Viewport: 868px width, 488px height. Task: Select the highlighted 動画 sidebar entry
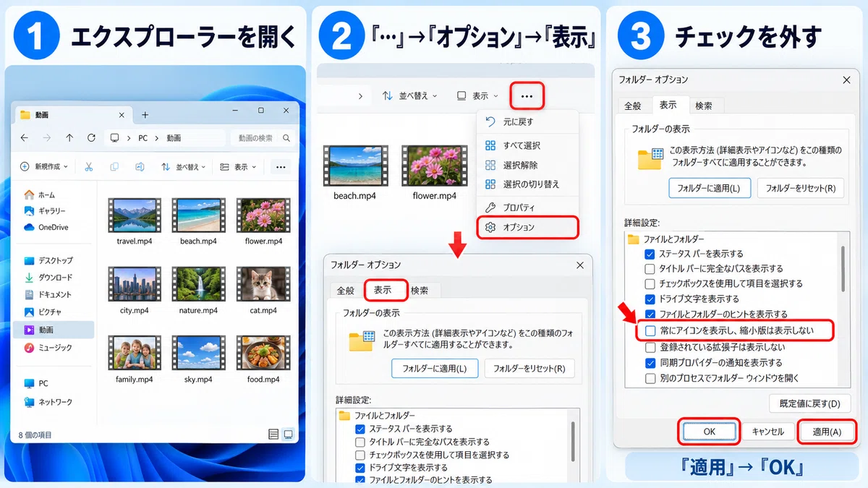coord(54,330)
